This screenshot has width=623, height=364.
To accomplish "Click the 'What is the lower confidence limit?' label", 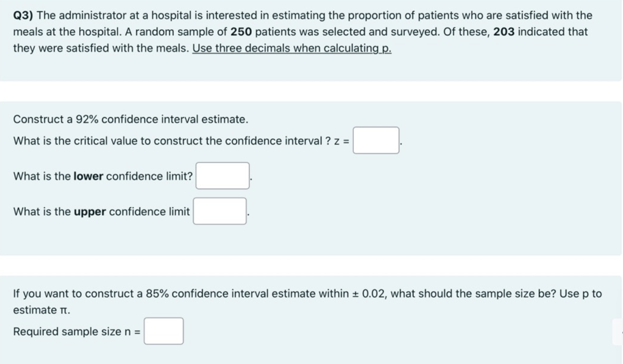I will point(103,176).
